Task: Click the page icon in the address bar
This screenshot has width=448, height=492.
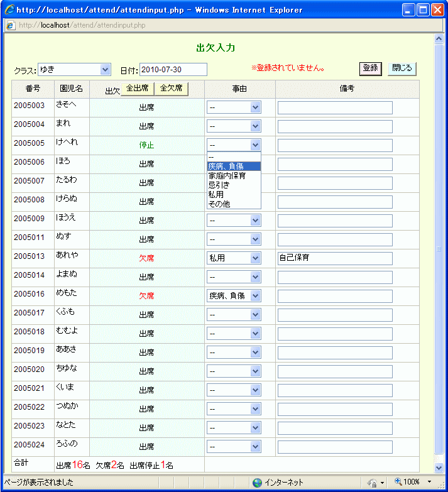Action: [x=11, y=25]
